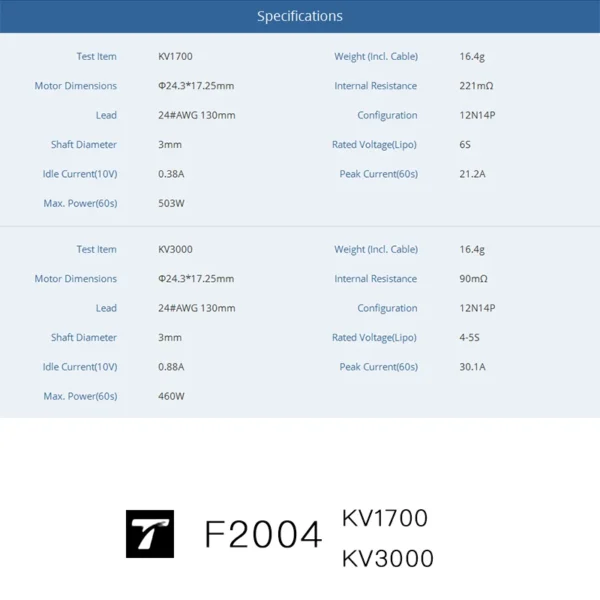Click the Specifications header banner

click(300, 16)
